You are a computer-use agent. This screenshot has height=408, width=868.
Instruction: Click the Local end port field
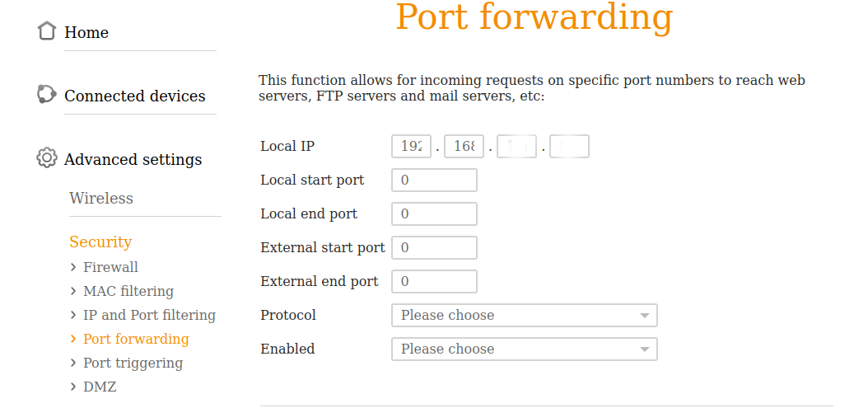coord(434,214)
